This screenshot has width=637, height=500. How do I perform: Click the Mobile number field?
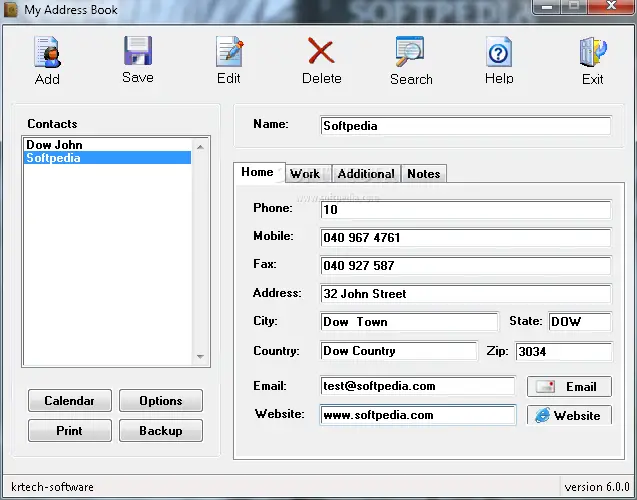point(466,238)
